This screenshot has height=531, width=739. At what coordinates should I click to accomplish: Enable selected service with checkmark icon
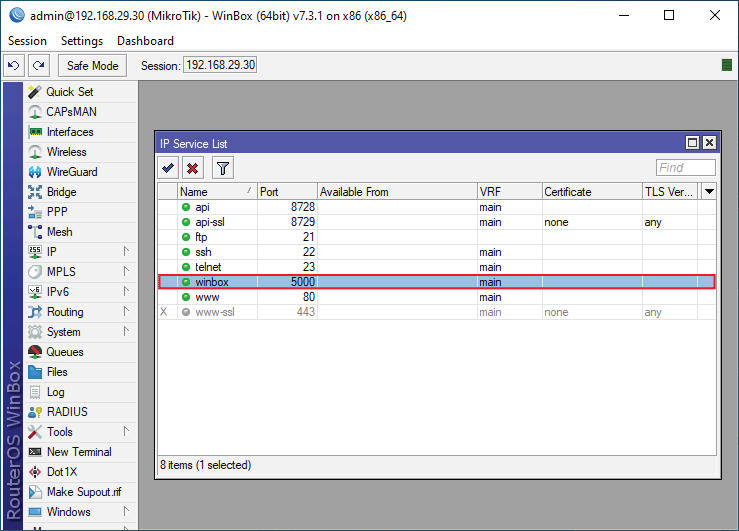click(168, 168)
